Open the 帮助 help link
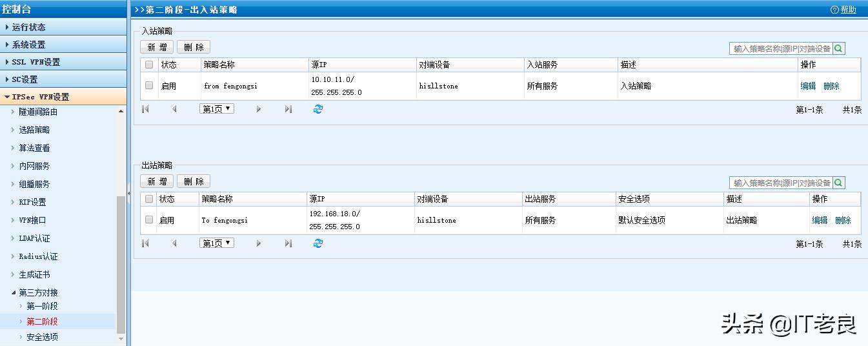 [x=848, y=10]
